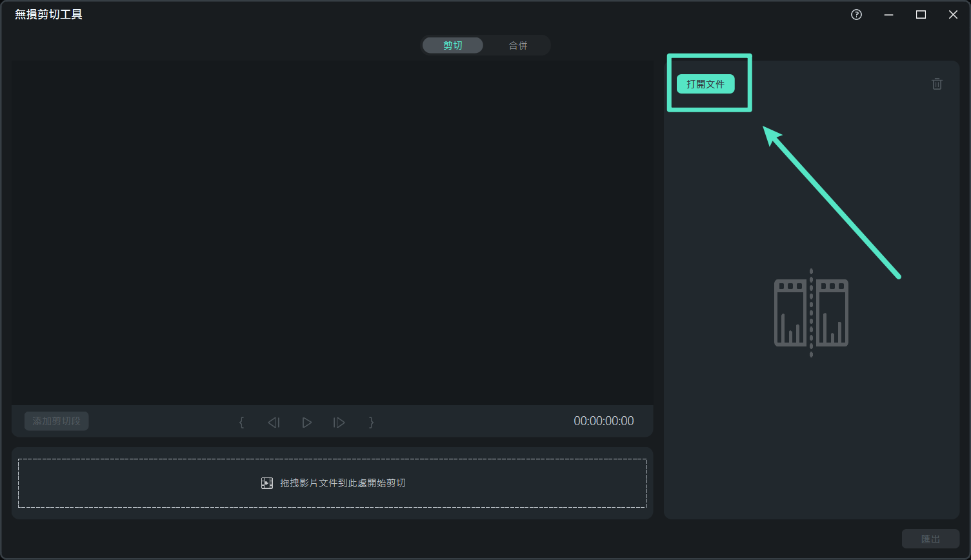Minimize the 無損剪切工具 window
971x560 pixels.
pos(888,15)
